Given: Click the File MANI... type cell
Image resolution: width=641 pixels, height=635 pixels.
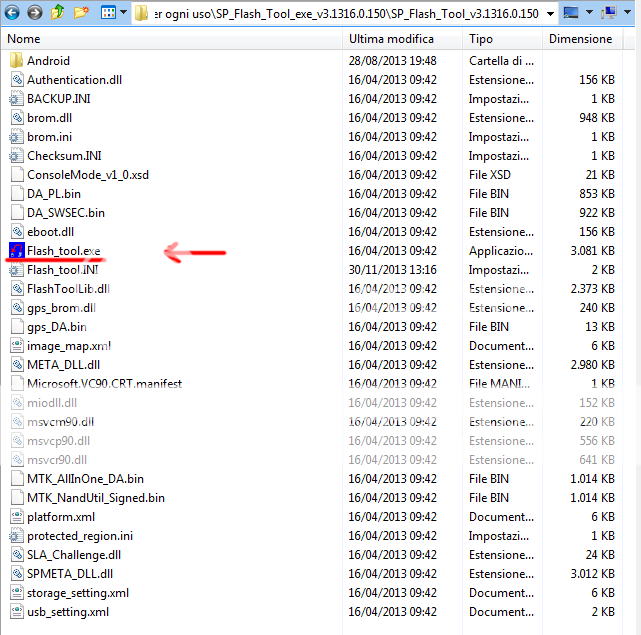Looking at the screenshot, I should pyautogui.click(x=499, y=384).
